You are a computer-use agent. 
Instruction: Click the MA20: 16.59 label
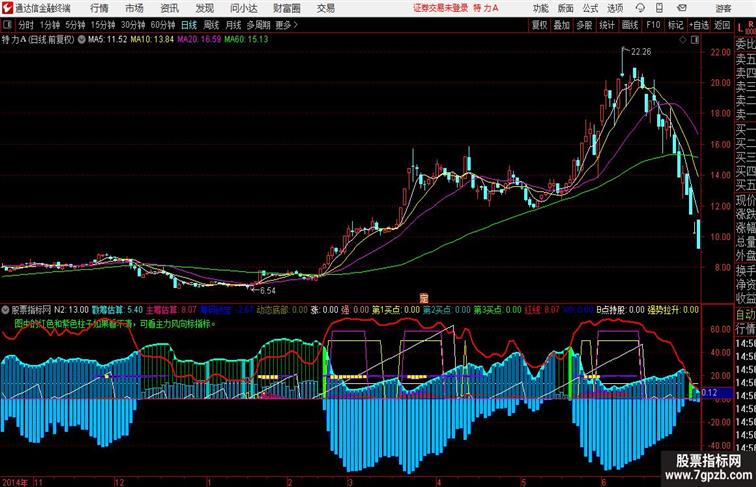(x=199, y=40)
